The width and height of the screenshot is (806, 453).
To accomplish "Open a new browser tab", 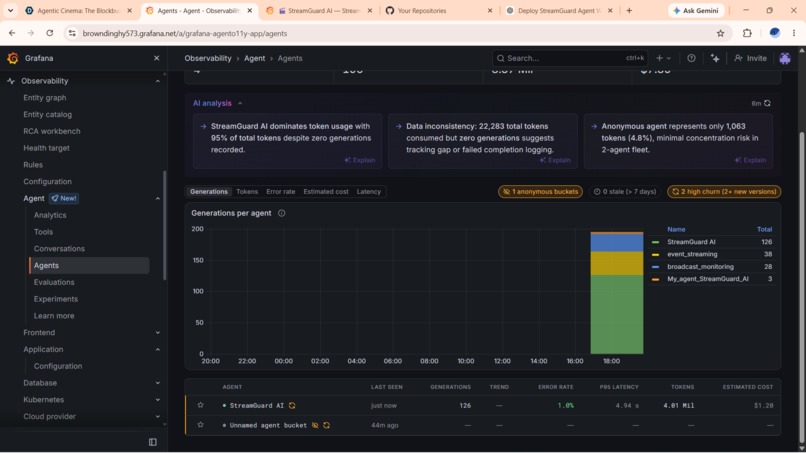I will pos(629,10).
